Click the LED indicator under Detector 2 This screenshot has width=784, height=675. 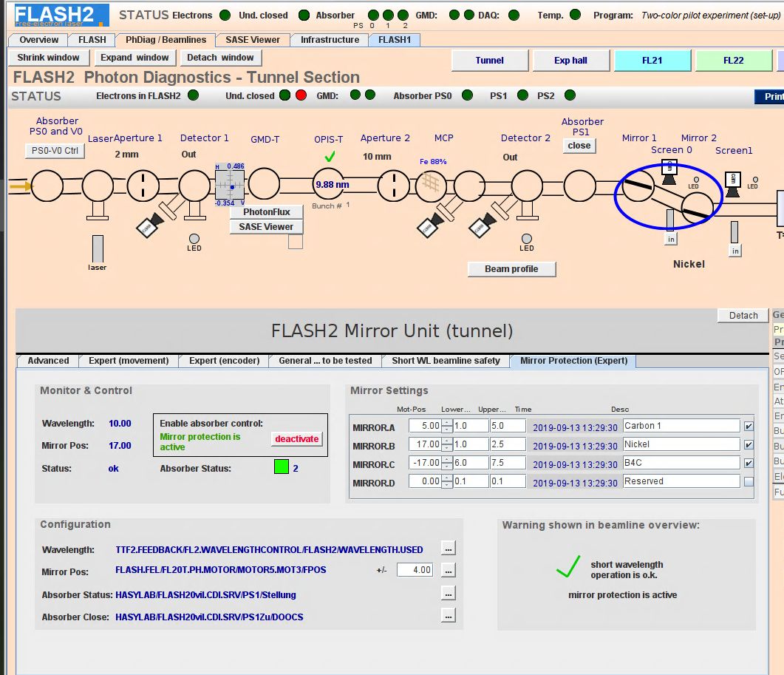(x=527, y=239)
